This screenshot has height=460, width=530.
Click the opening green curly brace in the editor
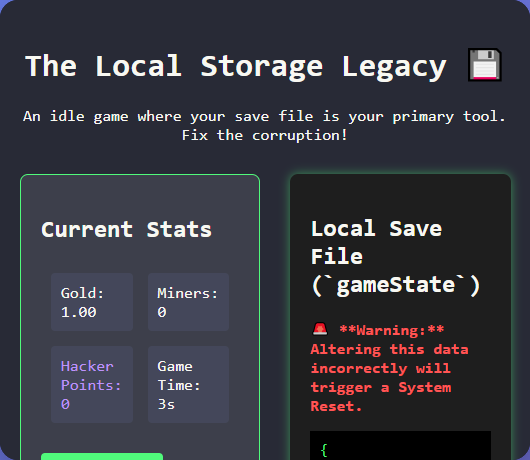click(x=324, y=450)
